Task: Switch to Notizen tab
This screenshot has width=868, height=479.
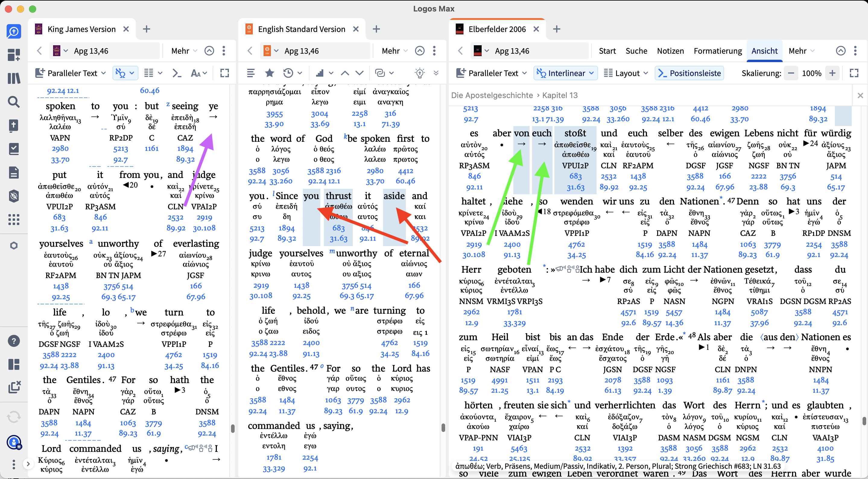Action: click(670, 51)
